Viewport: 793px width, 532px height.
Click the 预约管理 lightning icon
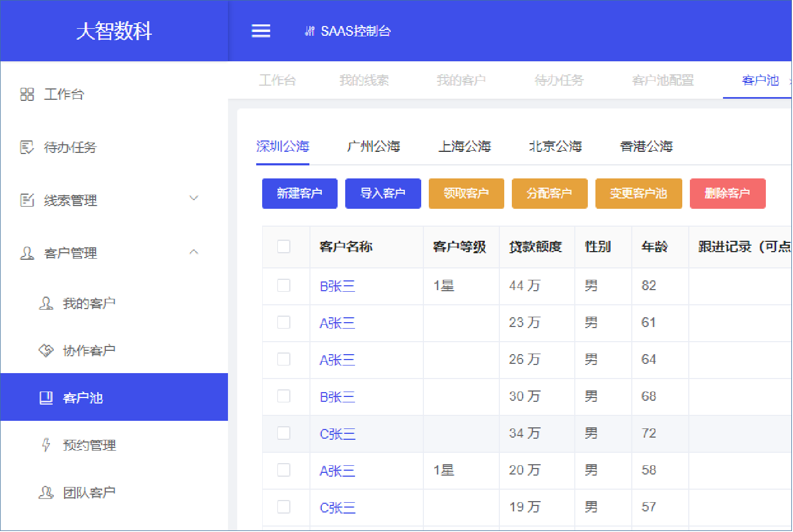click(46, 445)
